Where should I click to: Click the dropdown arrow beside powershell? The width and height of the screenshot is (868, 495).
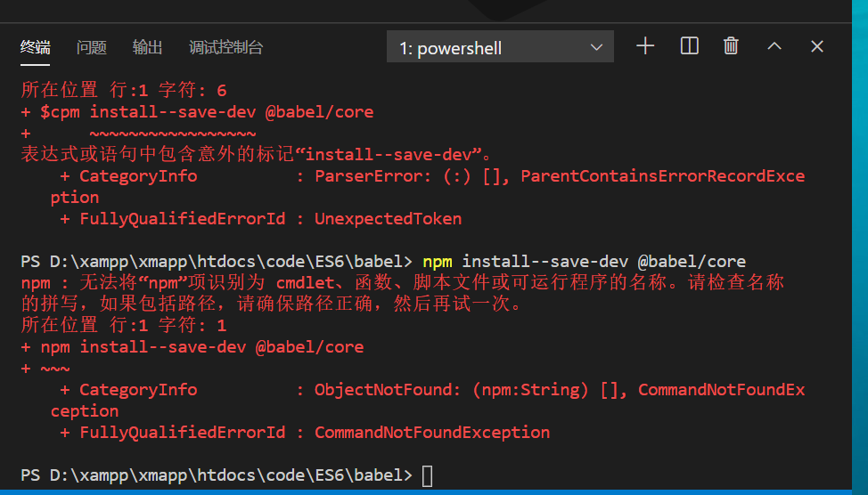coord(596,47)
